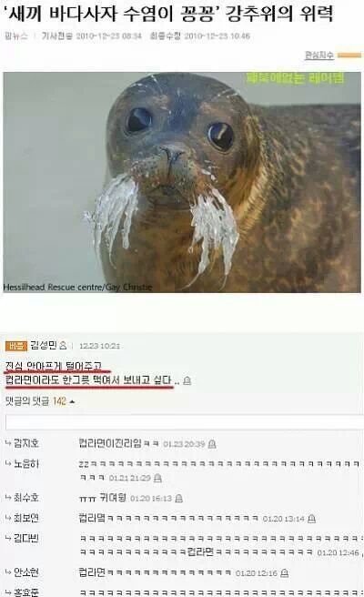The height and width of the screenshot is (597, 364).
Task: Click commenter name 김지호
Action: 25,443
